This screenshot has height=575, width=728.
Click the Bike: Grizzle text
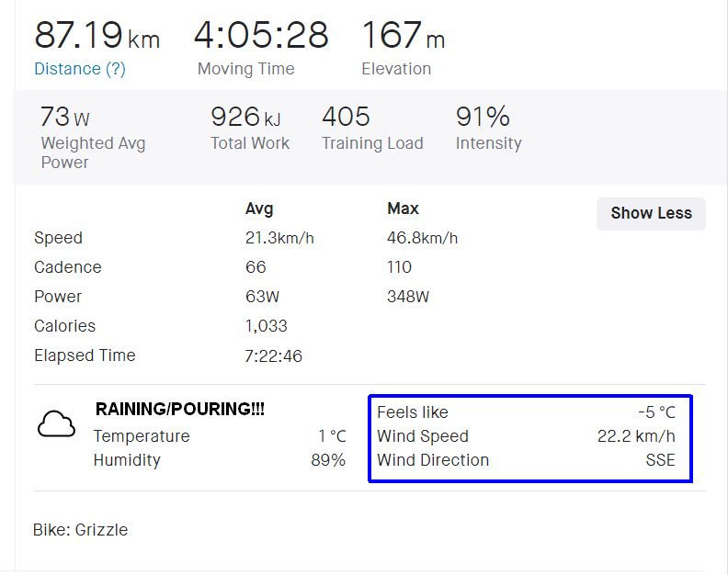pyautogui.click(x=81, y=530)
